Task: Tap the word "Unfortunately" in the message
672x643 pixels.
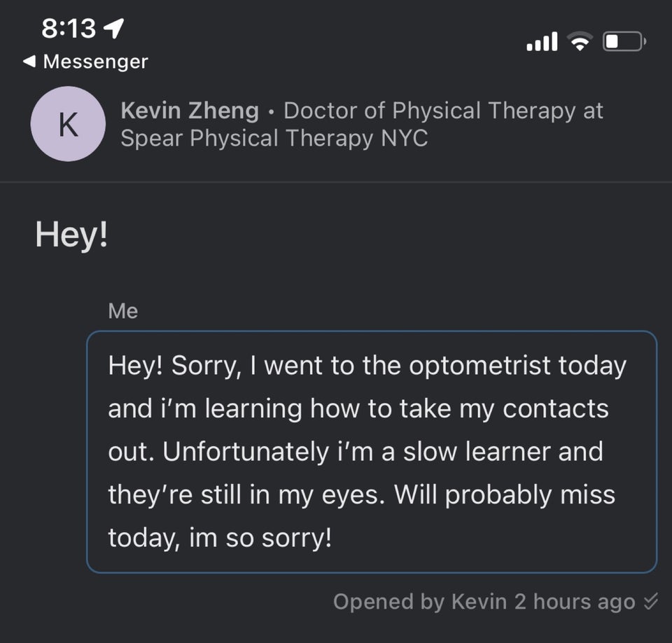Action: (246, 452)
